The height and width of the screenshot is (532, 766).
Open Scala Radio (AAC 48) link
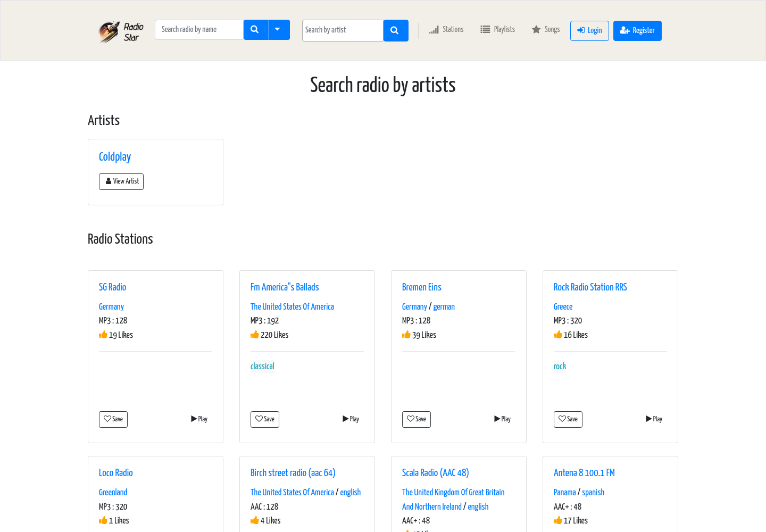(436, 472)
